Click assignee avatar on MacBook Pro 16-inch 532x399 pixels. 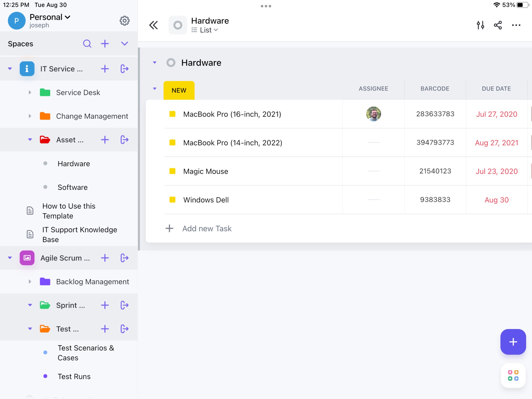click(x=373, y=114)
